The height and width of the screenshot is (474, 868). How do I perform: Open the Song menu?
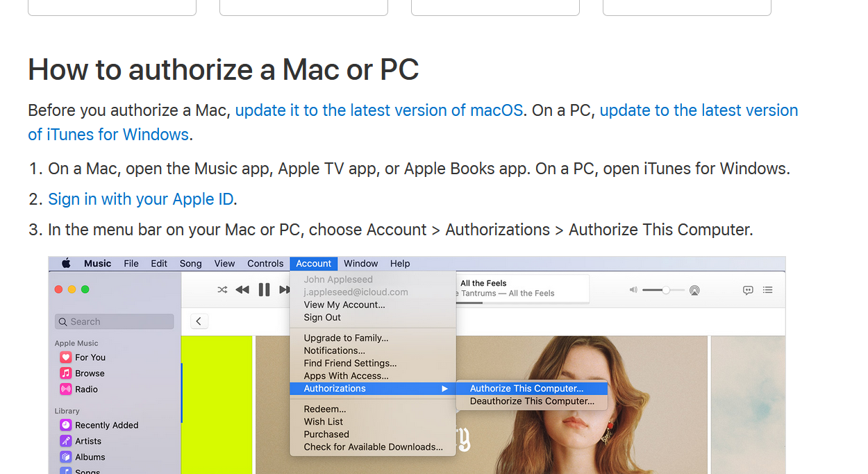click(191, 264)
